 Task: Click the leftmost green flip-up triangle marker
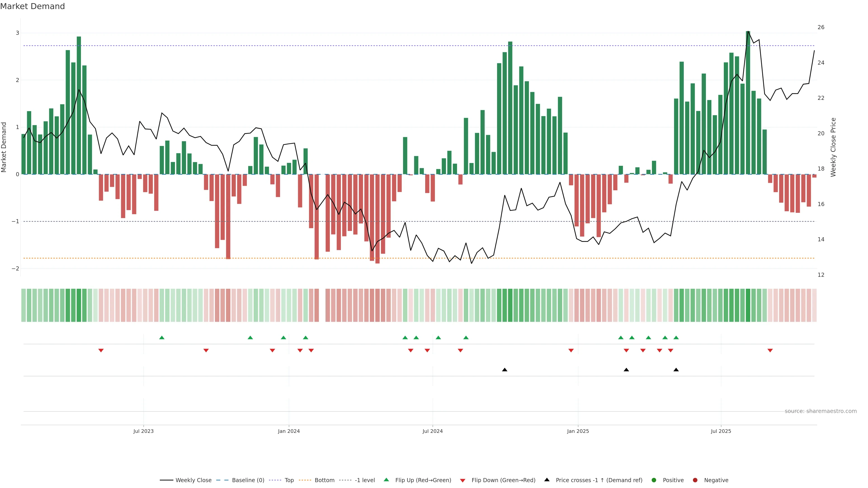[x=162, y=338]
